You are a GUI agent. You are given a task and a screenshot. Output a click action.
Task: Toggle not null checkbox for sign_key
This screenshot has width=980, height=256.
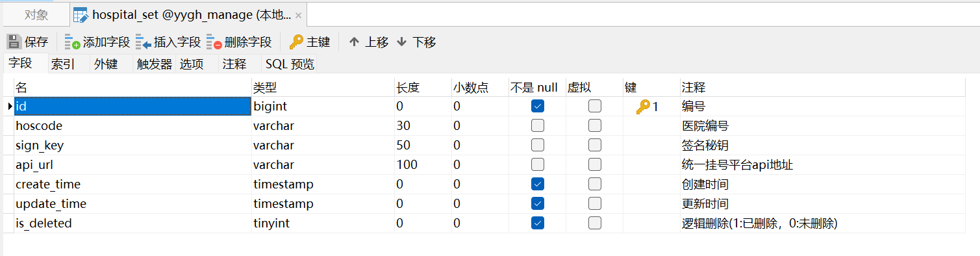(x=538, y=146)
